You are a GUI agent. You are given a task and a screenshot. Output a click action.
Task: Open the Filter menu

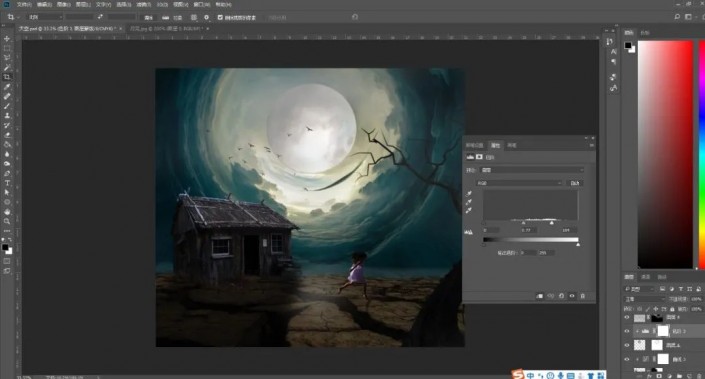(143, 4)
